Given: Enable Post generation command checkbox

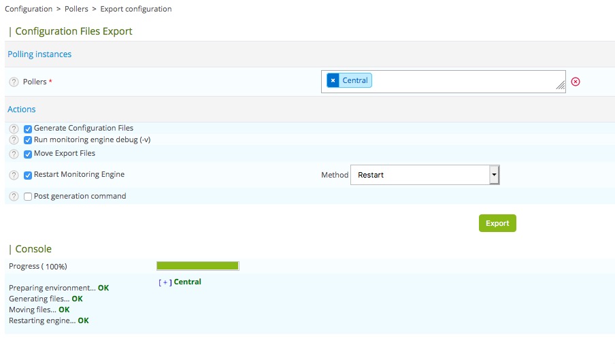Looking at the screenshot, I should pos(28,197).
